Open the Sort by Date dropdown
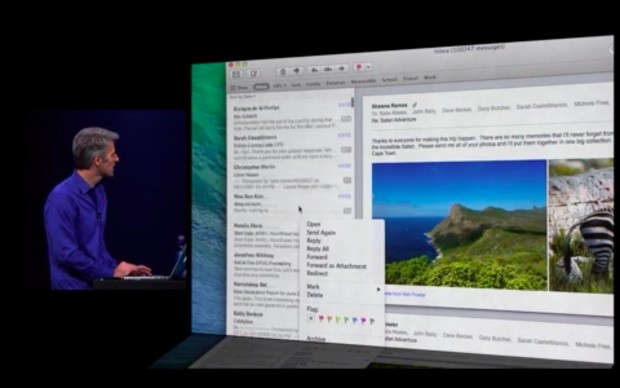This screenshot has width=620, height=388. (243, 97)
